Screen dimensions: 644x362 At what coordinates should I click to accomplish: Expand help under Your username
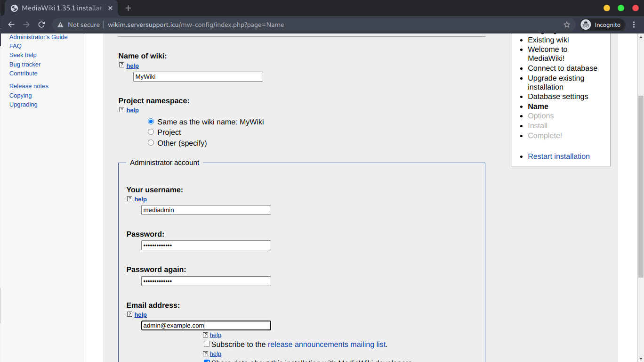(140, 199)
